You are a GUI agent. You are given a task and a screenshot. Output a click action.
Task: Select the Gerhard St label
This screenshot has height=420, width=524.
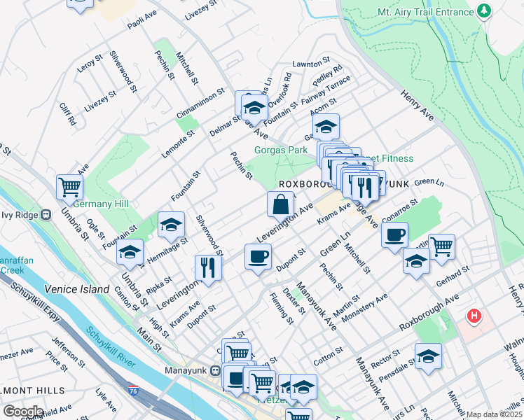point(453,276)
